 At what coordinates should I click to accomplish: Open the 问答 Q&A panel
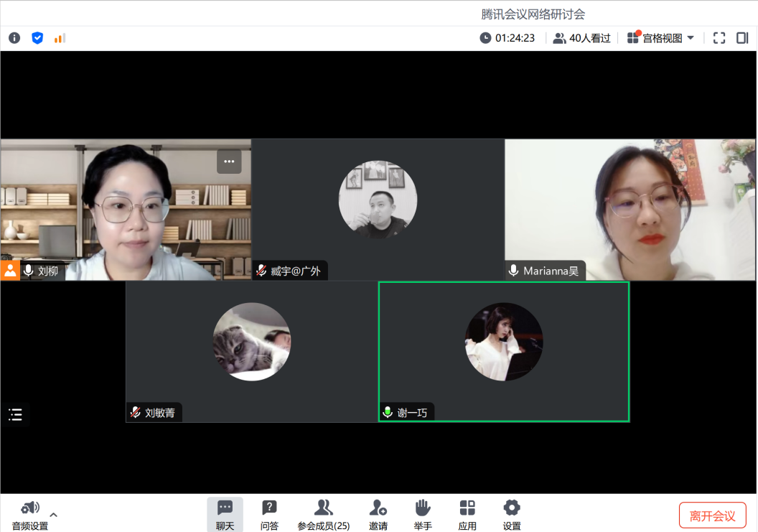pyautogui.click(x=269, y=514)
